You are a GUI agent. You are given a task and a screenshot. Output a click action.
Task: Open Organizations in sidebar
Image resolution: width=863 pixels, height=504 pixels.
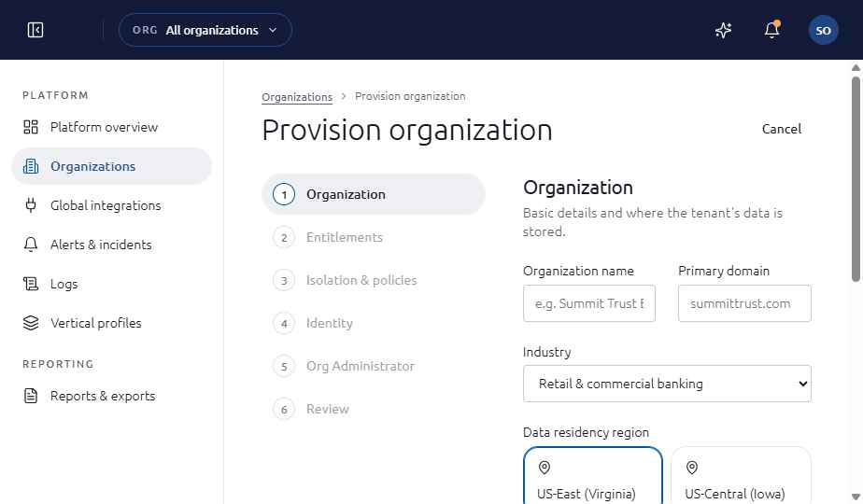112,166
